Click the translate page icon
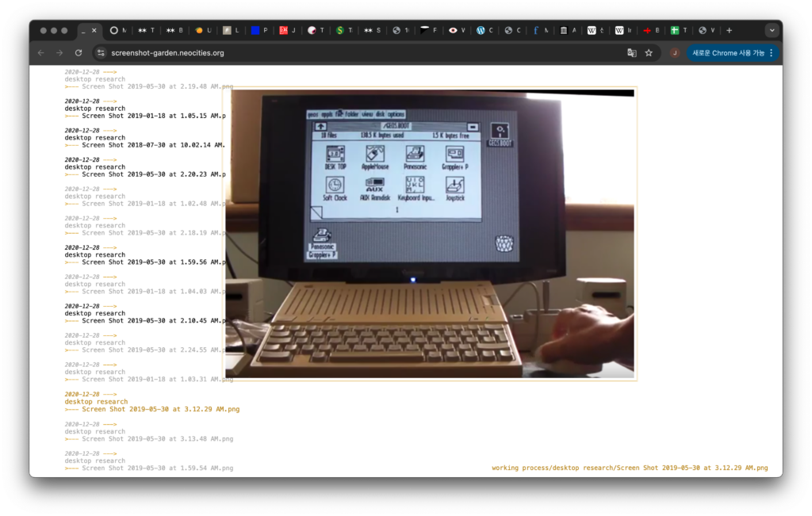 click(x=632, y=53)
